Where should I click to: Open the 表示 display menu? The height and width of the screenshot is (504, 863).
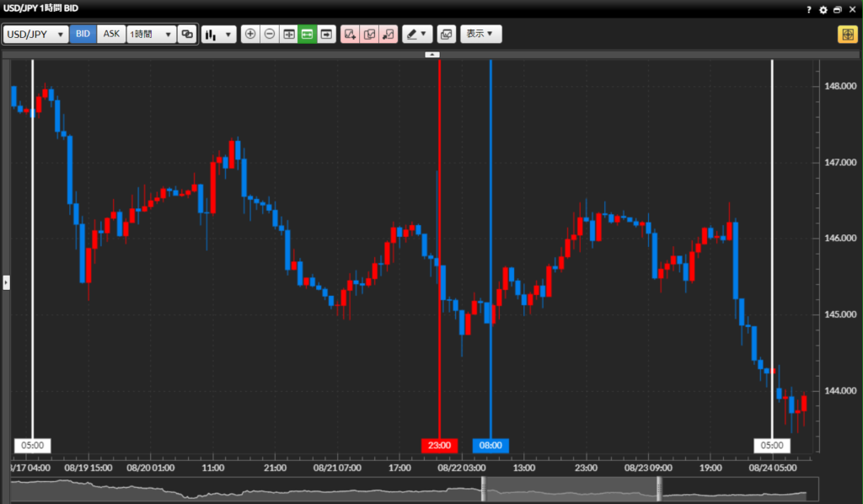coord(480,35)
